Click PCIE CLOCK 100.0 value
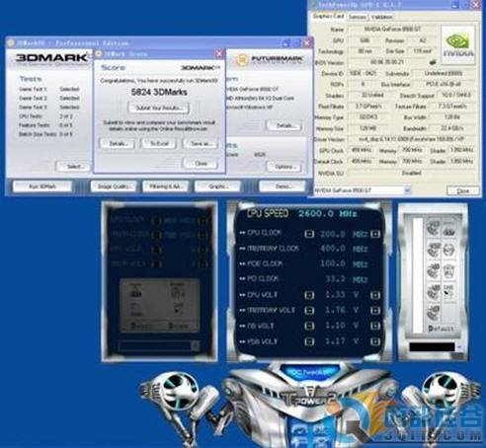486x448 pixels. (333, 263)
